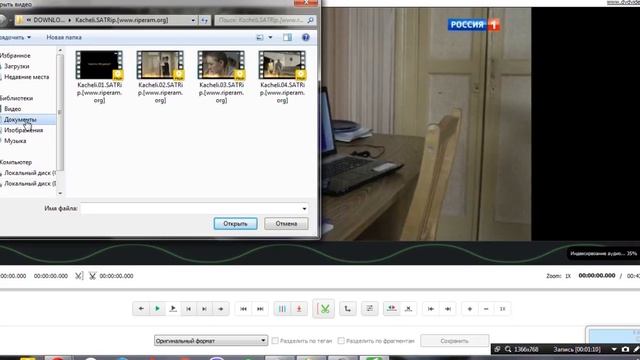640x360 pixels.
Task: Jump to the previous marker
Action: coord(244,309)
